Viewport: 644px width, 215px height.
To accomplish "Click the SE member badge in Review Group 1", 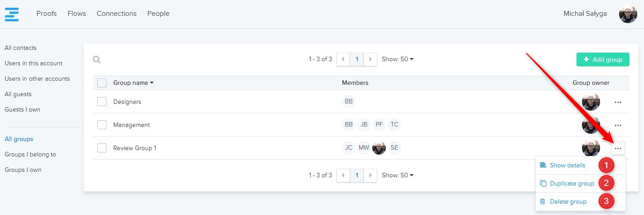I will [x=394, y=148].
